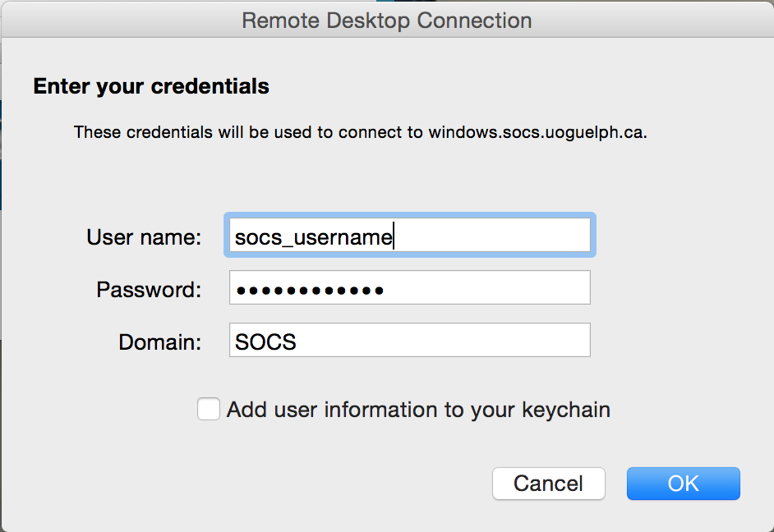Click the OK button
The height and width of the screenshot is (532, 774).
pyautogui.click(x=683, y=484)
